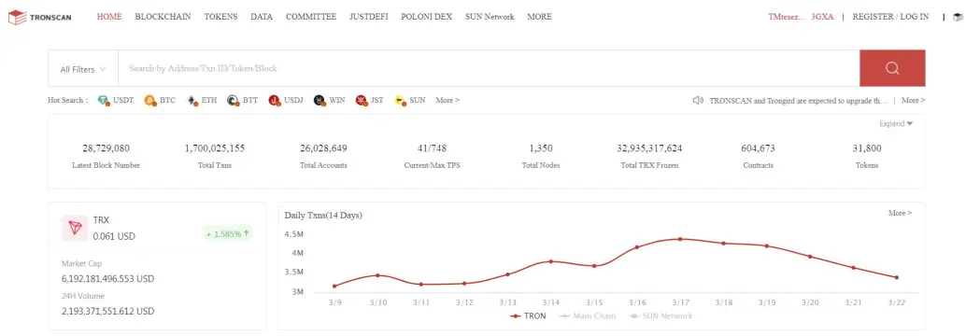Screen dimensions: 980x336
Task: Click ETH hot search link
Action: click(x=208, y=100)
